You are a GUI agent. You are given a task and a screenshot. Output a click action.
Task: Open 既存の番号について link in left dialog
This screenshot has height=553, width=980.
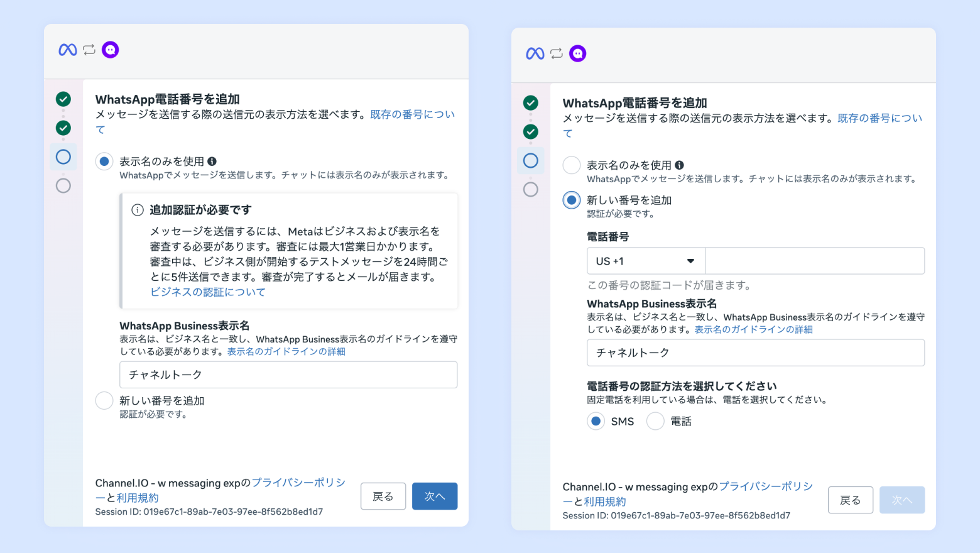point(412,114)
